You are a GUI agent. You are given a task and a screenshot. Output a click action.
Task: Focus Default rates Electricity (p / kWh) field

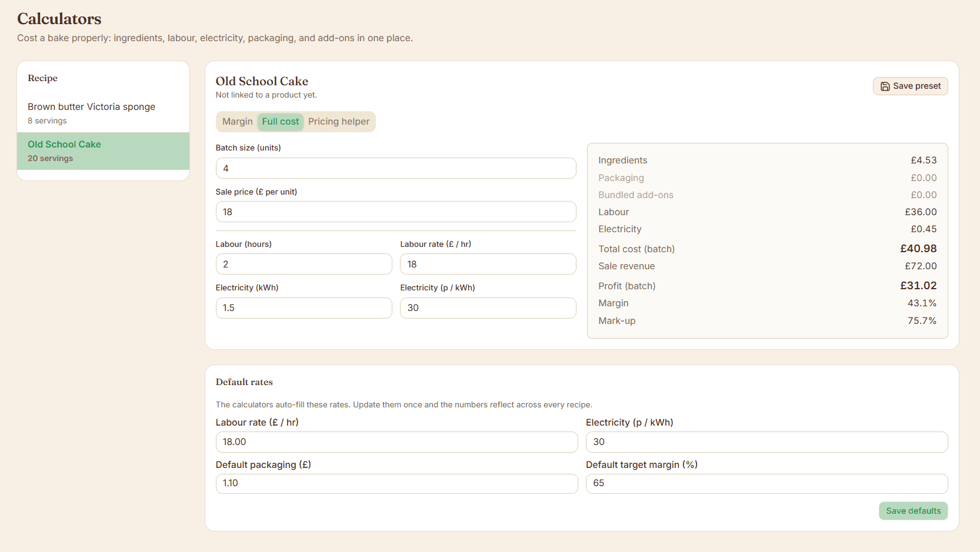click(766, 442)
